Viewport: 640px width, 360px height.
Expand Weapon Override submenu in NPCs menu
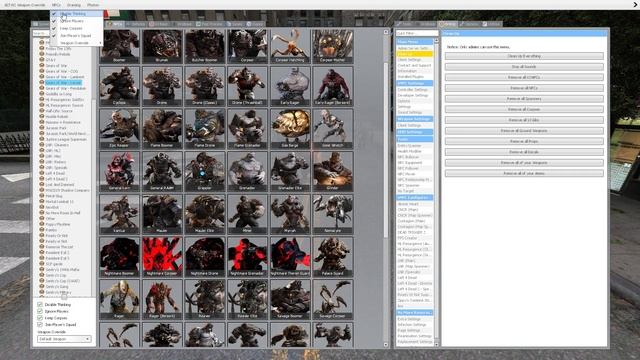pos(77,42)
